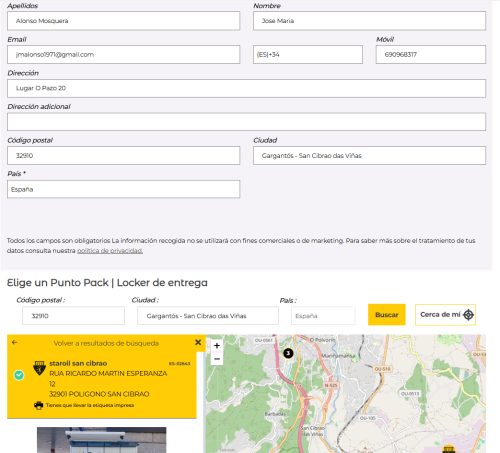This screenshot has height=453, width=500.
Task: Close the selected pickup point panel
Action: click(x=198, y=342)
